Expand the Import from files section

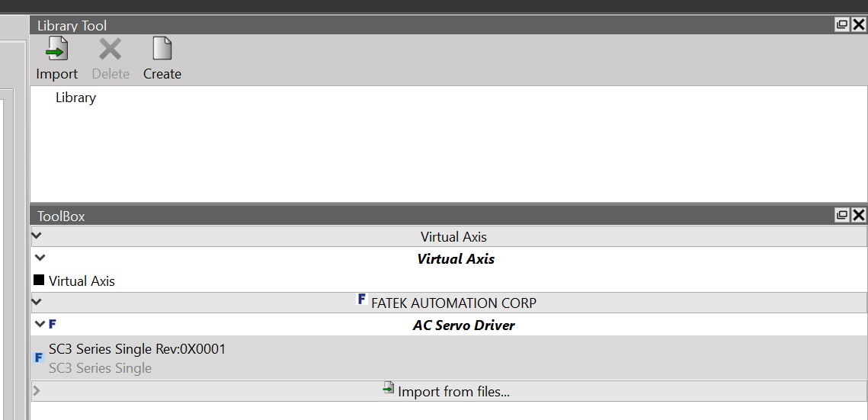[37, 391]
